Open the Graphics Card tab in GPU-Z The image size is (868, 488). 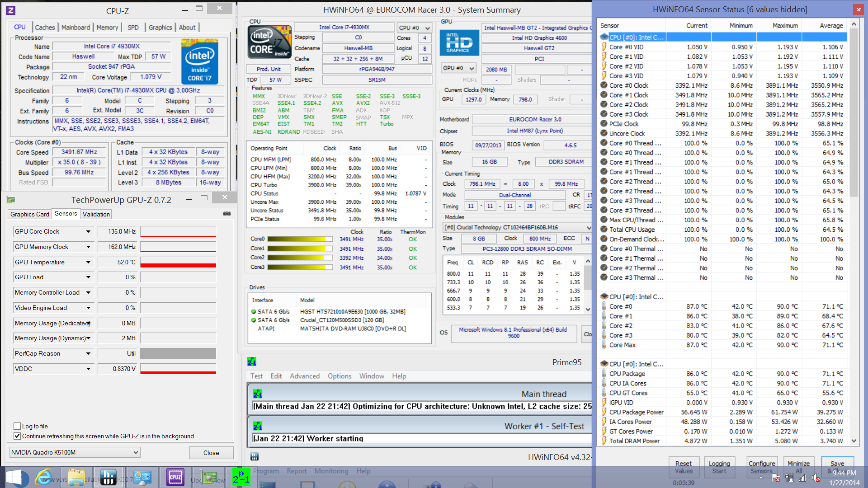[30, 214]
